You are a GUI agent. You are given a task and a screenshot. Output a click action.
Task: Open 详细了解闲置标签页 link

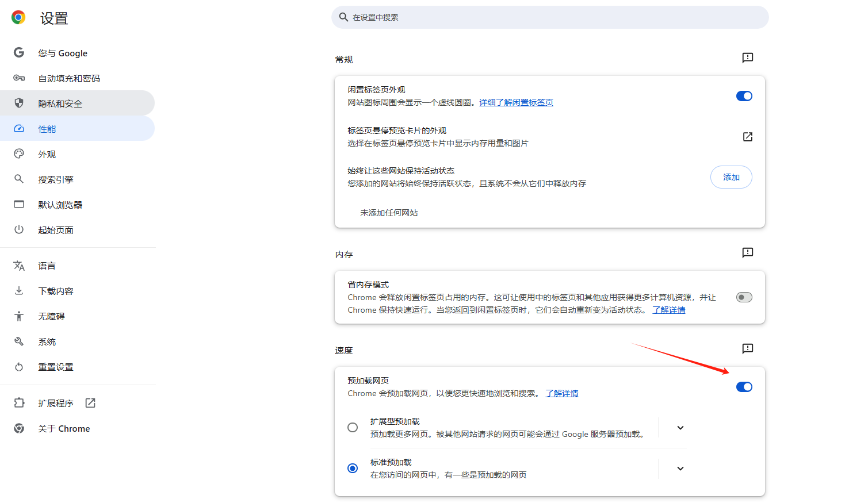point(516,102)
